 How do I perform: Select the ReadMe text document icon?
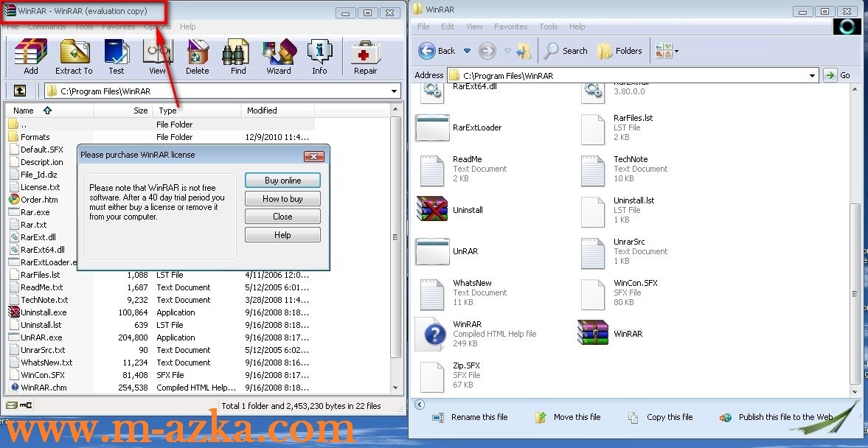pos(431,169)
